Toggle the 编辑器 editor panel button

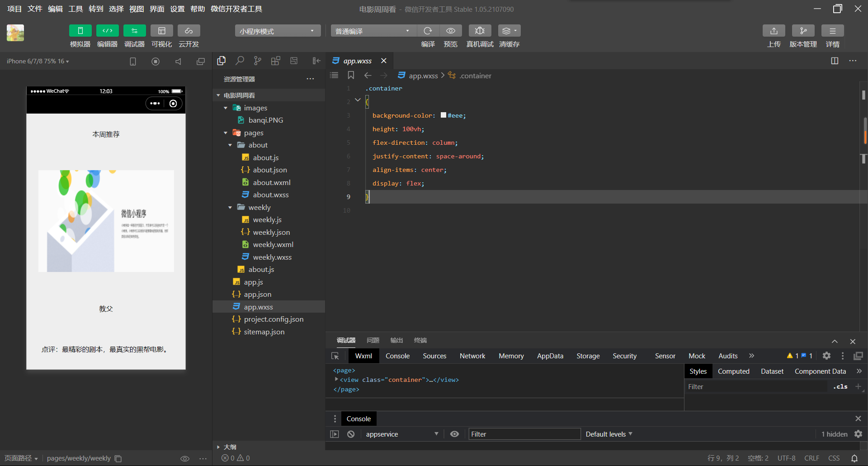[x=107, y=30]
